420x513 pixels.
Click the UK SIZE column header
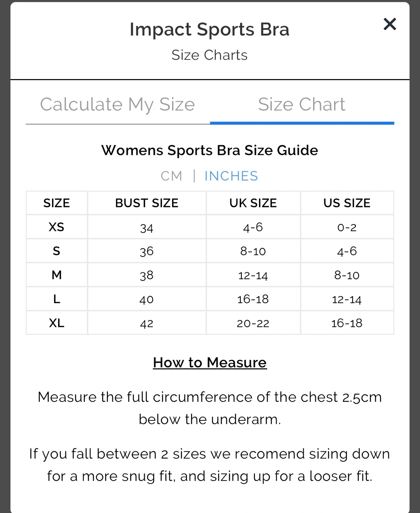tap(253, 203)
